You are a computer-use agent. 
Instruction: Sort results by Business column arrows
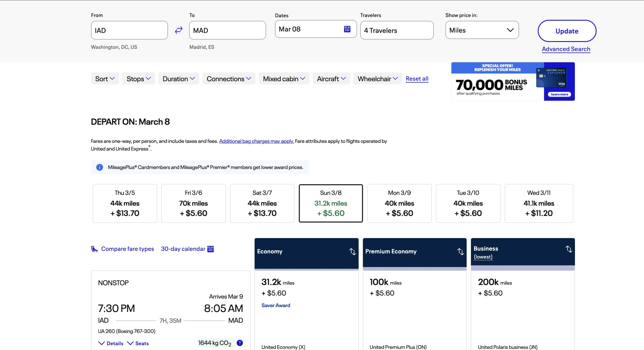(x=569, y=249)
